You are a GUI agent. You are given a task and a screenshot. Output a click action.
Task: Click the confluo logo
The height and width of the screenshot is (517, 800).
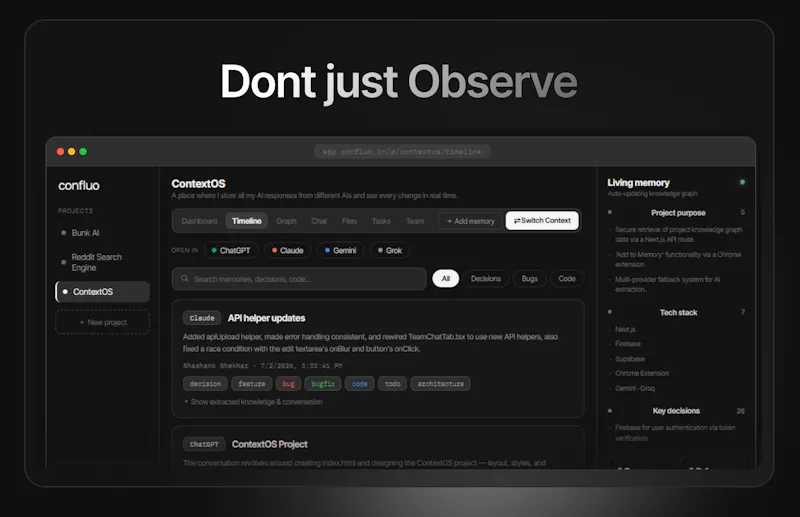click(79, 185)
